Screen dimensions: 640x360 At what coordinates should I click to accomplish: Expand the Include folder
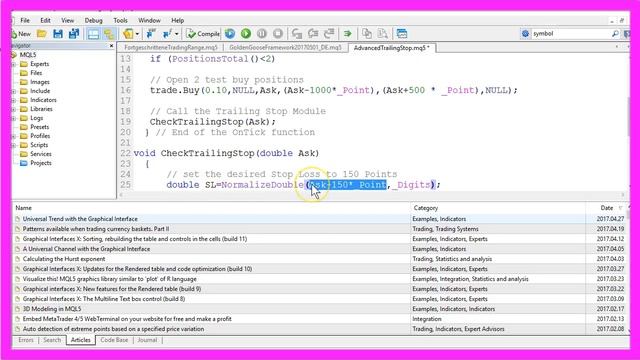[14, 91]
